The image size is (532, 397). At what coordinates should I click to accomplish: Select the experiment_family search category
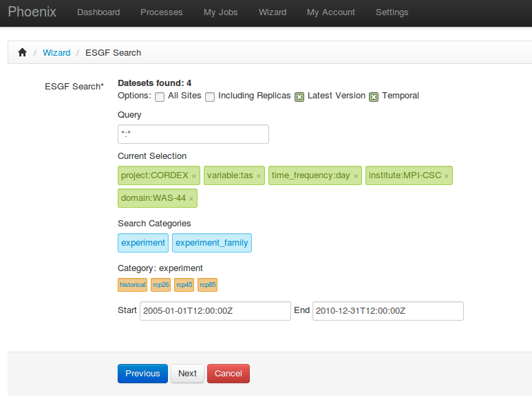(x=212, y=243)
